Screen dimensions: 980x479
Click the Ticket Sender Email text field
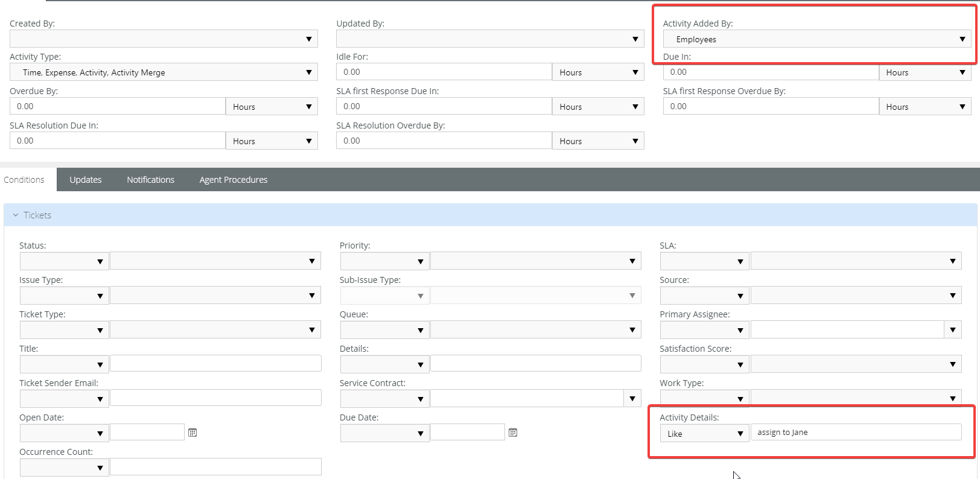pos(215,398)
